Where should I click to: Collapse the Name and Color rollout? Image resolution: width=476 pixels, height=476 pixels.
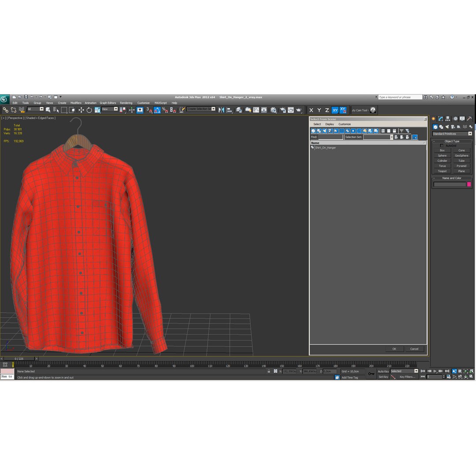click(x=452, y=178)
